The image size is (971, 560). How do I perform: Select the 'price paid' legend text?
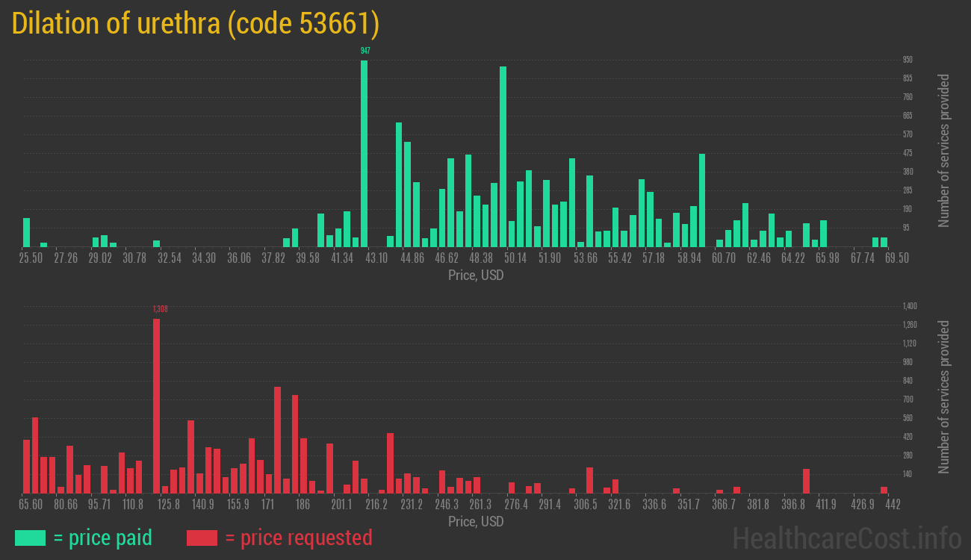pos(102,538)
